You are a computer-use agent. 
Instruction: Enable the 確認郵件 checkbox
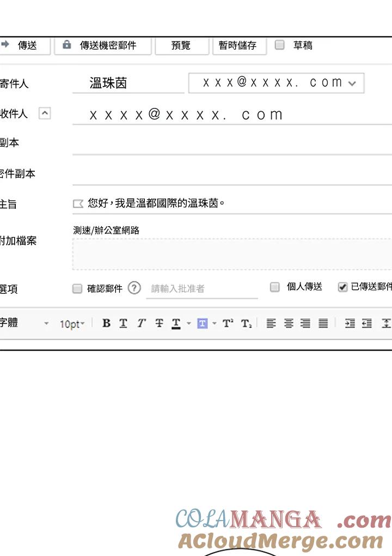point(77,289)
